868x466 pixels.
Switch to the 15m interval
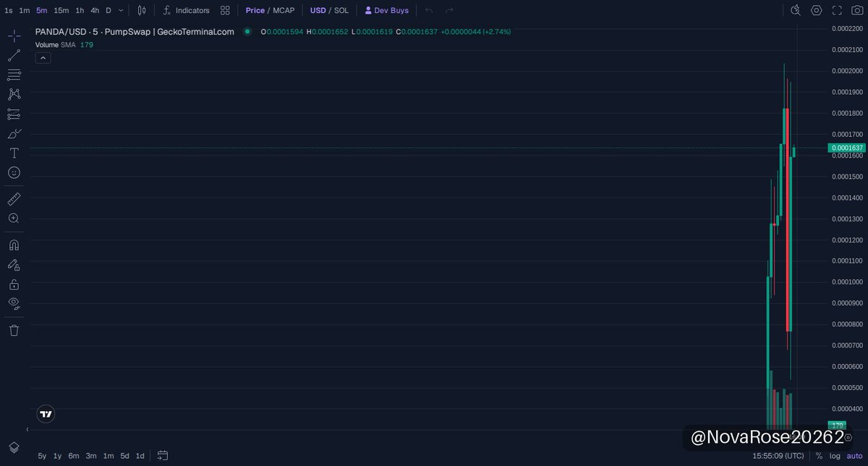coord(61,10)
